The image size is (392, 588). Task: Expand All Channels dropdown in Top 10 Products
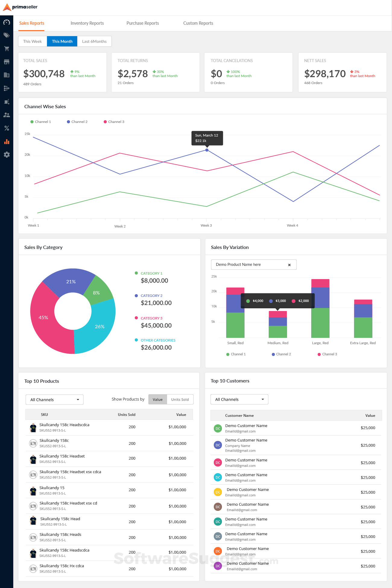[x=55, y=400]
